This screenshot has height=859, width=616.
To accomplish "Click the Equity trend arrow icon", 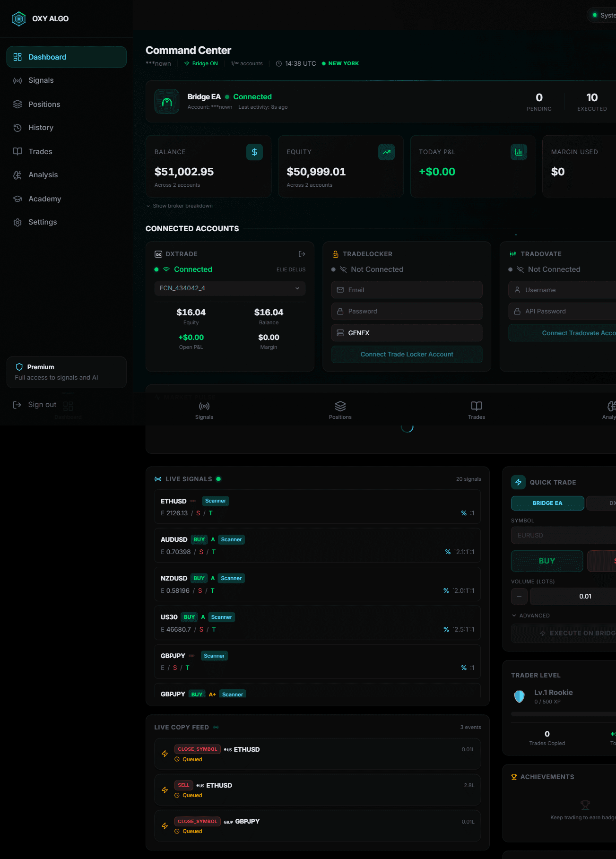I will (387, 152).
